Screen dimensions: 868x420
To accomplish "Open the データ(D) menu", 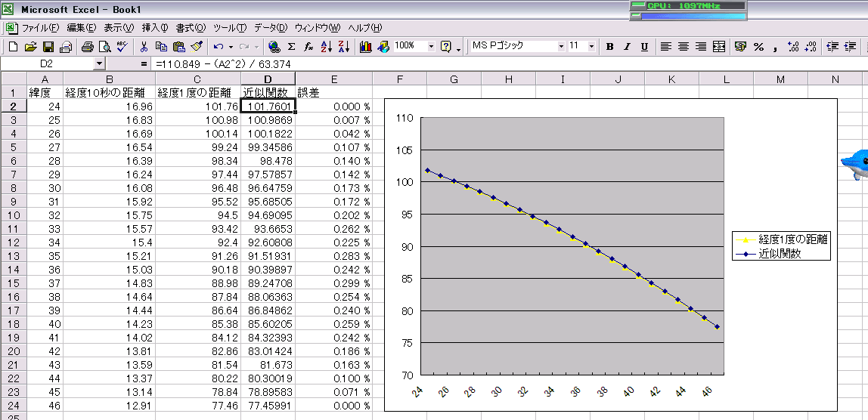I will pyautogui.click(x=271, y=28).
